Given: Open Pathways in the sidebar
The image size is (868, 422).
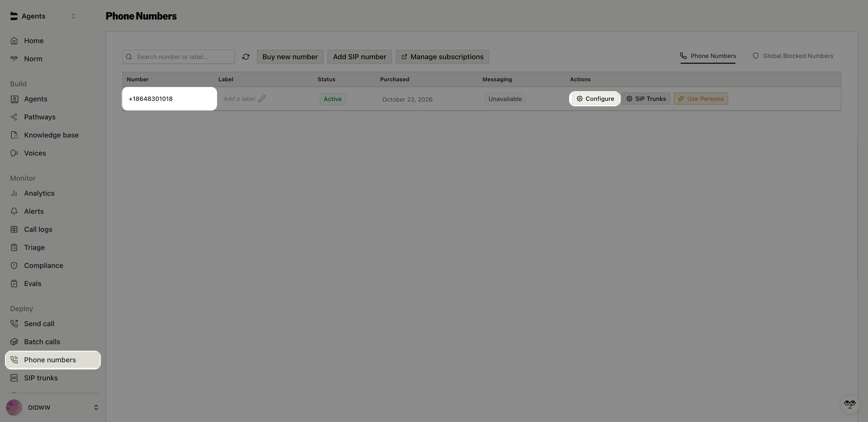Looking at the screenshot, I should [x=53, y=117].
